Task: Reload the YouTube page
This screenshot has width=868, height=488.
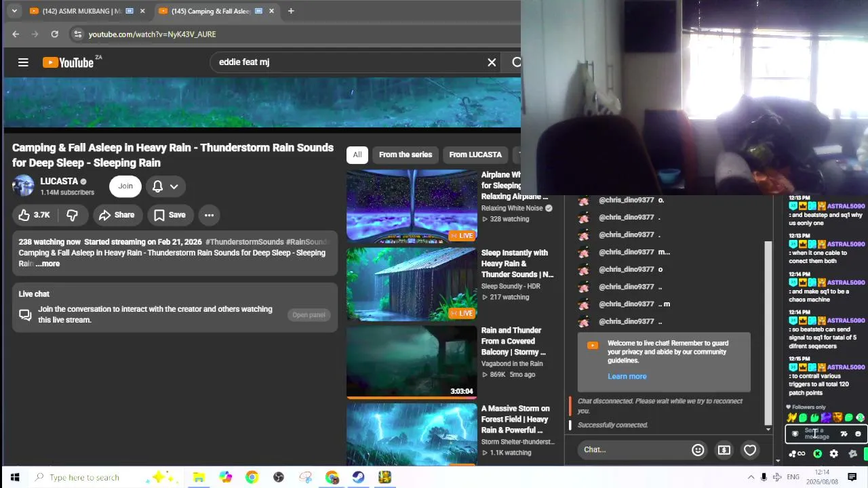Action: pos(54,34)
